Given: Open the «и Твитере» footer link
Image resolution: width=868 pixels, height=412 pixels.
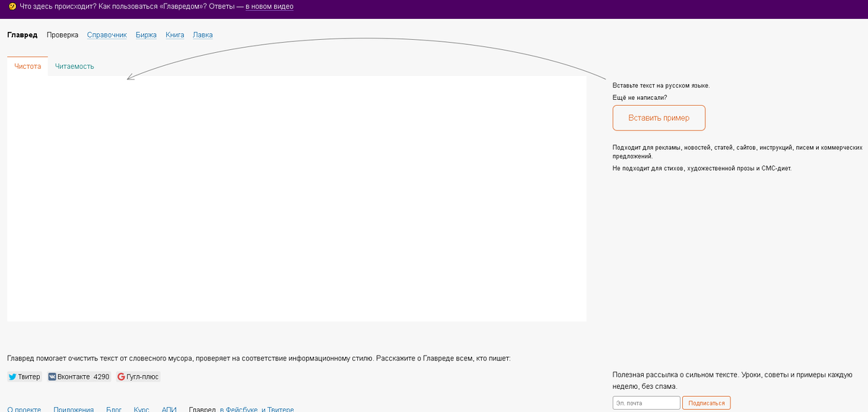Looking at the screenshot, I should [x=278, y=409].
